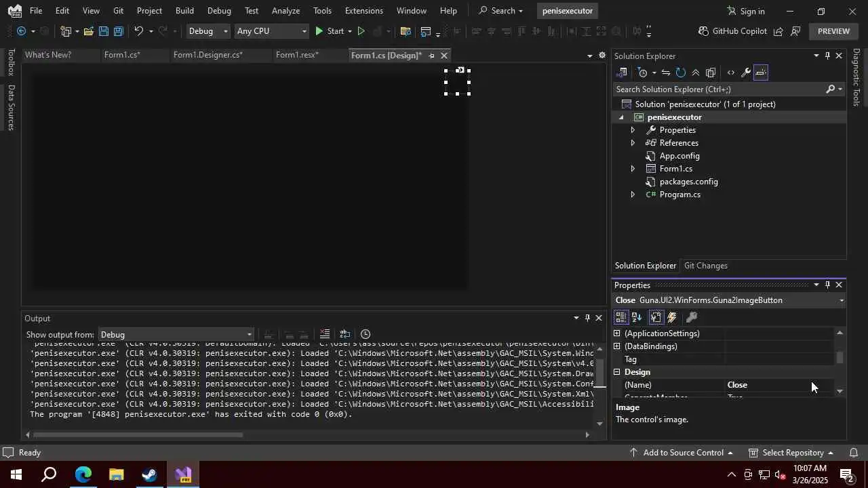Click Sync with Active Document icon
868x488 pixels.
click(x=666, y=73)
